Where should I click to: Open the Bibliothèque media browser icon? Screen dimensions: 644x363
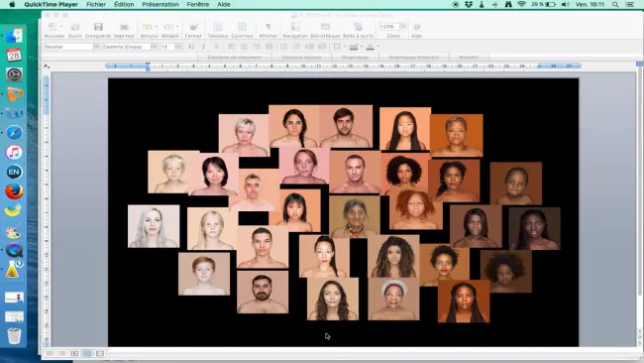coord(325,27)
